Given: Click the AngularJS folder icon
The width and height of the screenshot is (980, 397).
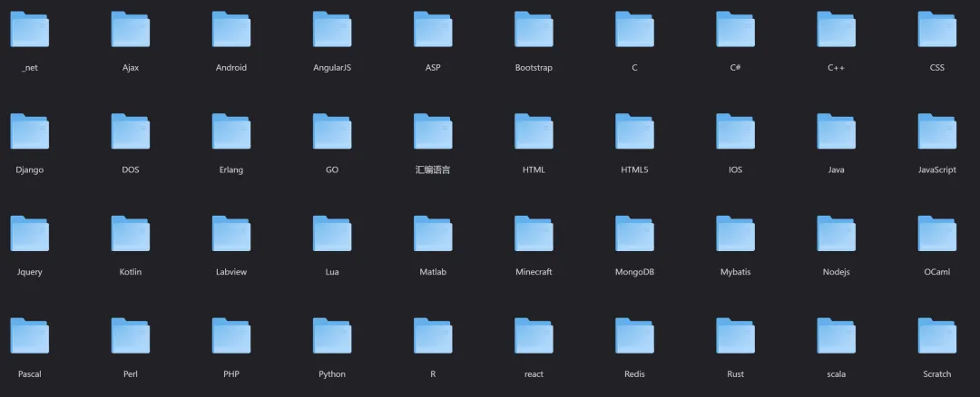Looking at the screenshot, I should pyautogui.click(x=332, y=29).
